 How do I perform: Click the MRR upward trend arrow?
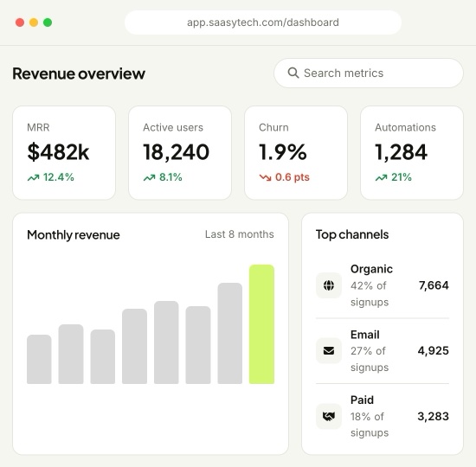point(34,177)
